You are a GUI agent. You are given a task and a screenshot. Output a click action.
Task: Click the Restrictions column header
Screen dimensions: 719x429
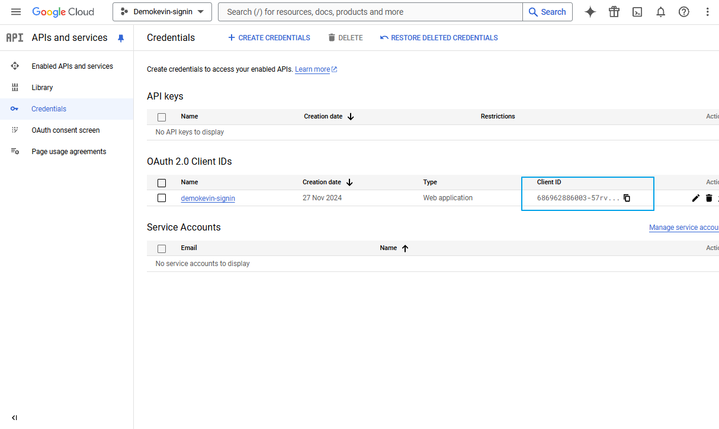coord(498,116)
